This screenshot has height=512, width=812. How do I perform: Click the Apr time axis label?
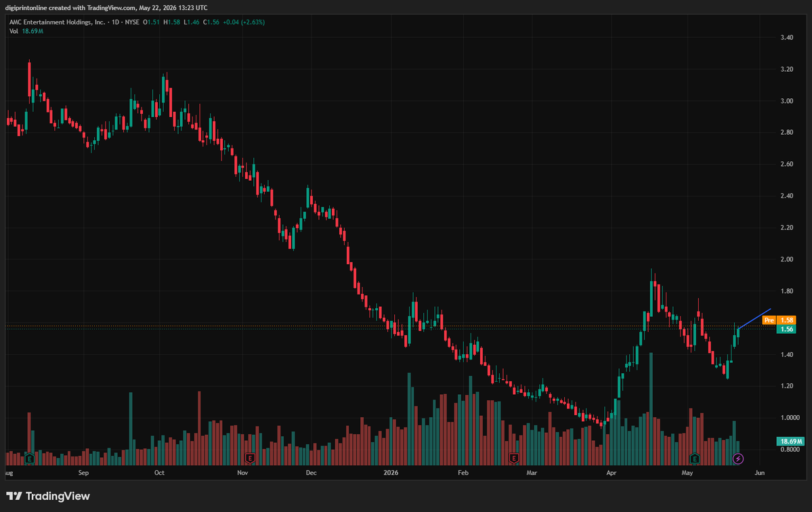612,473
